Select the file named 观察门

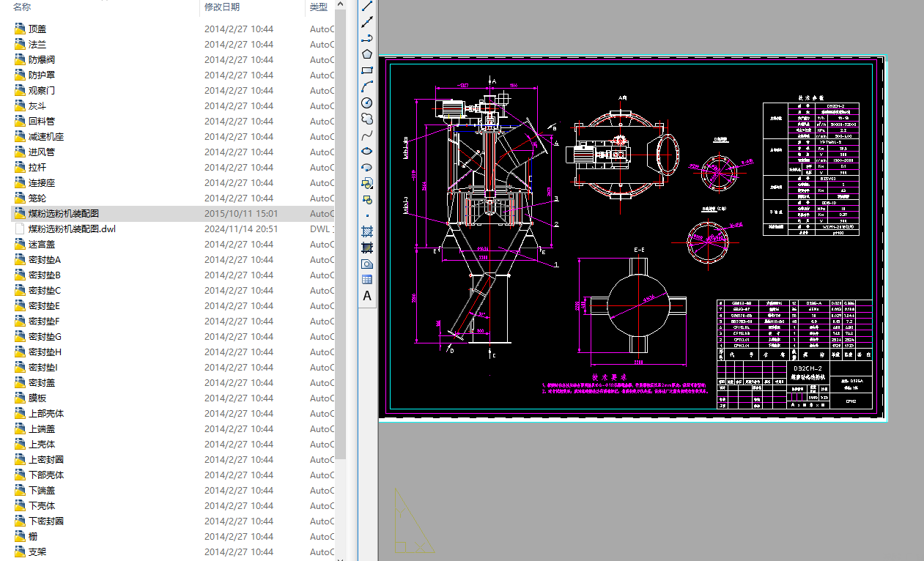point(42,91)
